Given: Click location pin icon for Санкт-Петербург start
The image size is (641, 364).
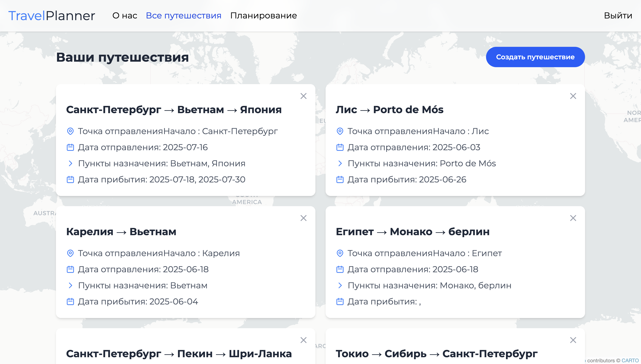Looking at the screenshot, I should point(70,131).
